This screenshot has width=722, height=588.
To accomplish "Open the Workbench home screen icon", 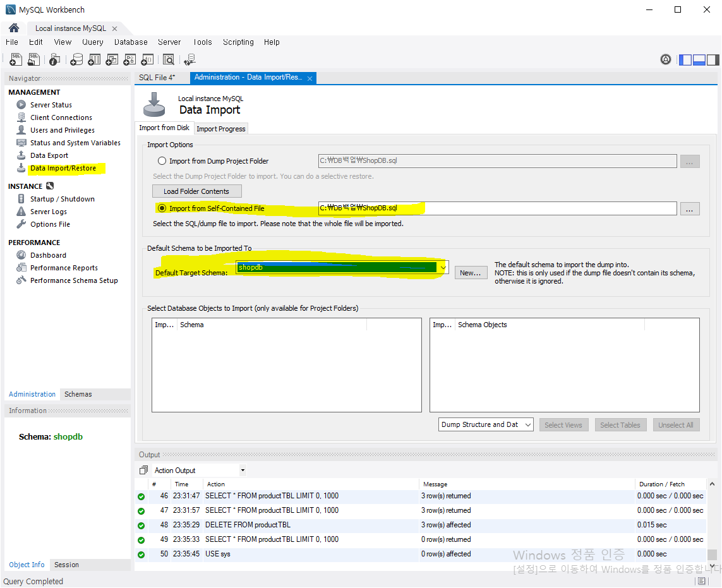I will pos(14,28).
